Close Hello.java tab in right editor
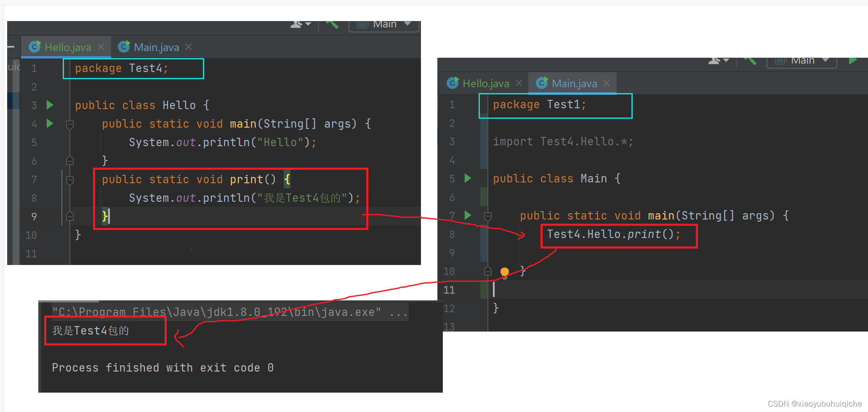 pos(519,83)
